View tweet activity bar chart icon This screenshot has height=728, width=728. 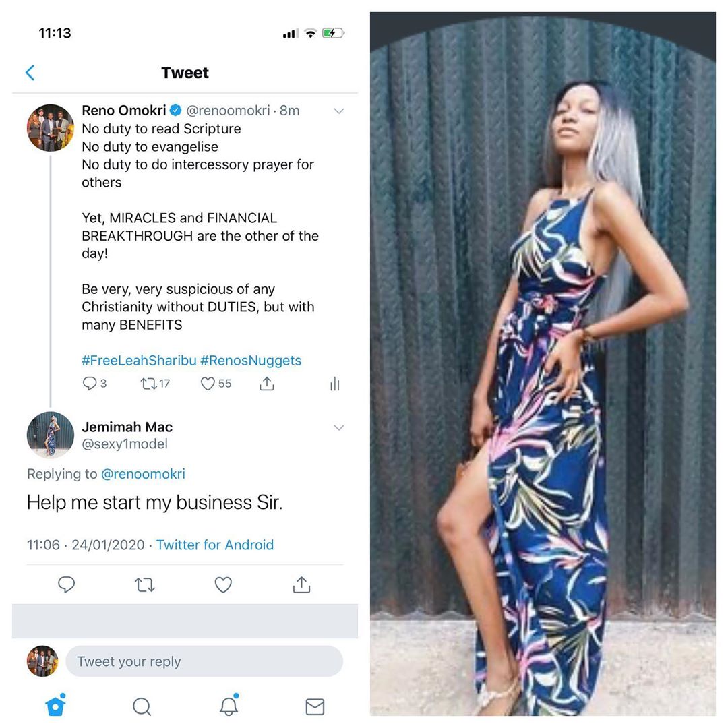(335, 384)
